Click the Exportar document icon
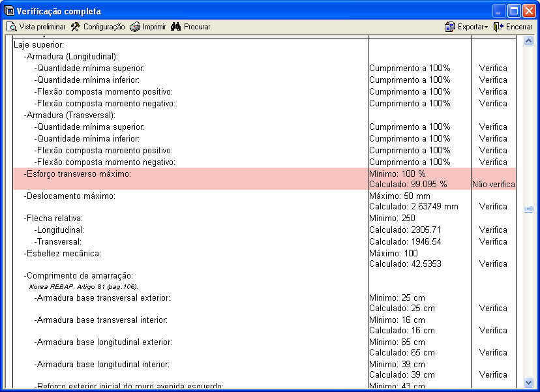The height and width of the screenshot is (392, 540). (x=450, y=27)
